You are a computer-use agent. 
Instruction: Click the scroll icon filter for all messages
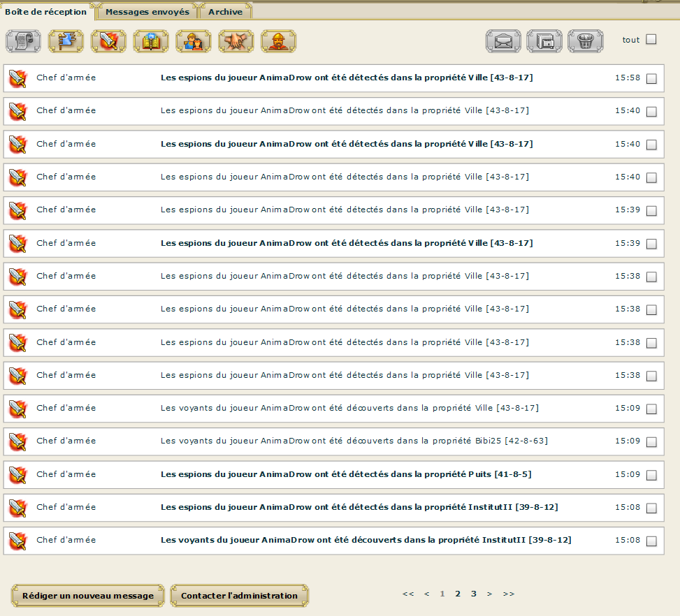tap(23, 41)
